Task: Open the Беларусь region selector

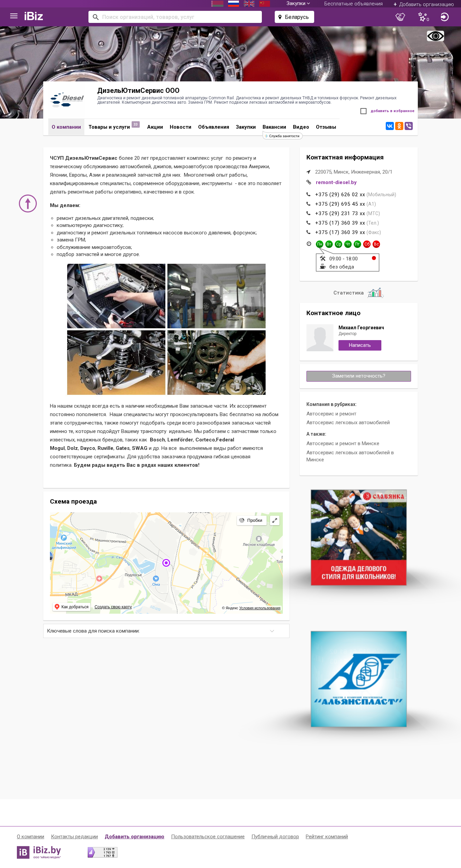Action: pyautogui.click(x=294, y=17)
